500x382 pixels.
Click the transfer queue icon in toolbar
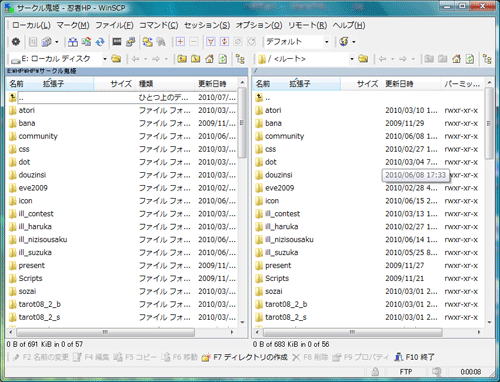(x=46, y=42)
